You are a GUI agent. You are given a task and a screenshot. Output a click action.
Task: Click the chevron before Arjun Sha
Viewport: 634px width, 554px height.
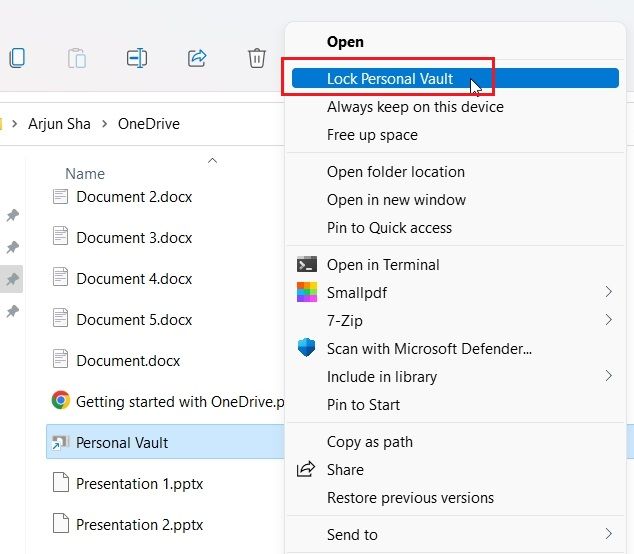pyautogui.click(x=15, y=123)
